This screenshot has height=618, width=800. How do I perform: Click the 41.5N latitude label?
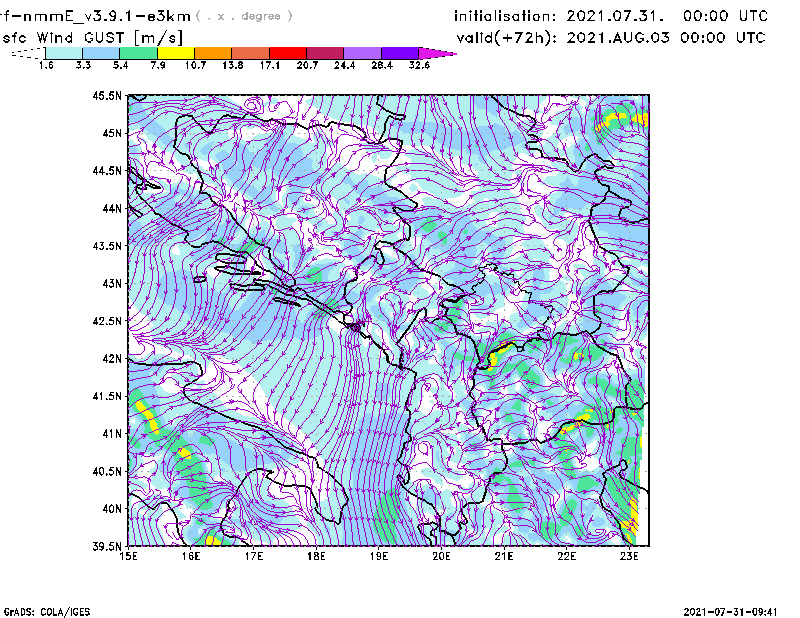click(107, 396)
